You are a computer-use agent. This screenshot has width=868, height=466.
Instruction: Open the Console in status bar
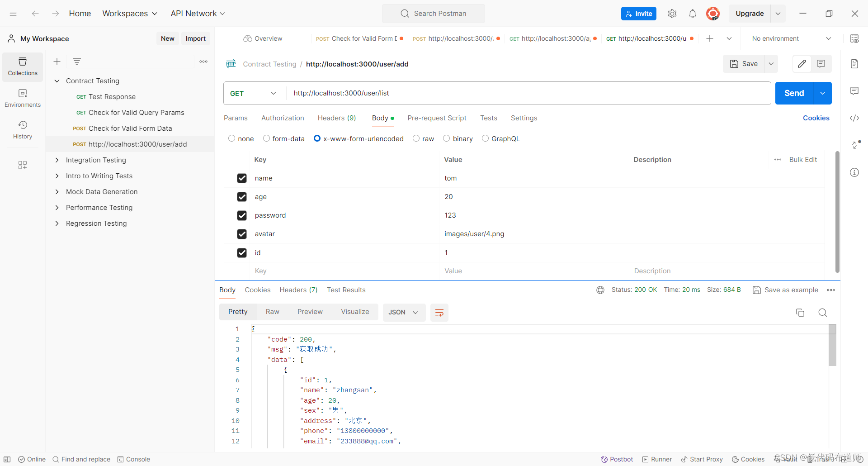[x=134, y=459]
